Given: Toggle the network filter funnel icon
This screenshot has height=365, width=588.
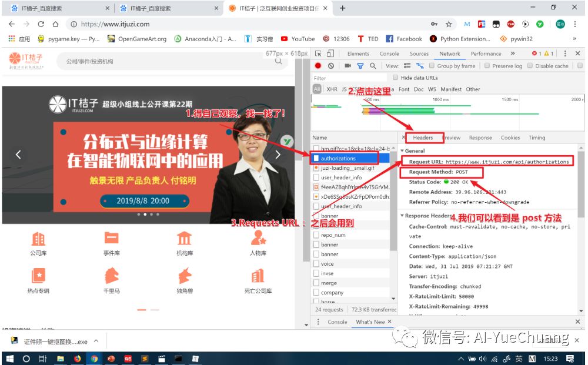Looking at the screenshot, I should [x=360, y=66].
